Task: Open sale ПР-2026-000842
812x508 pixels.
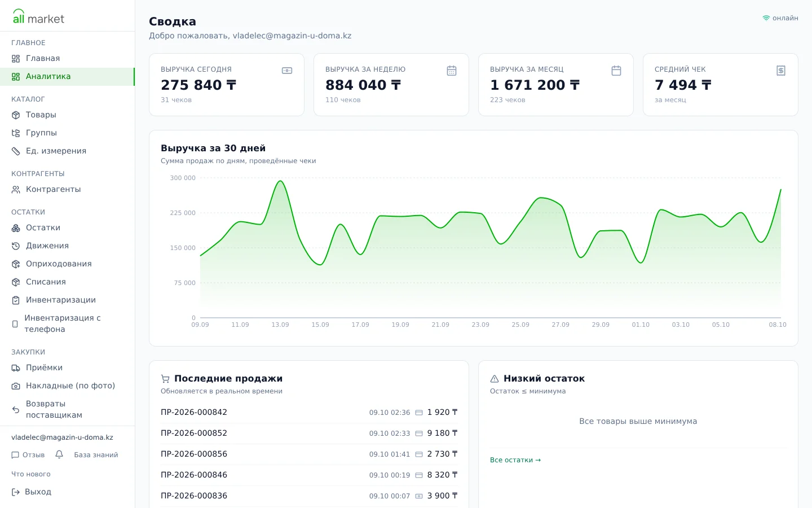Action: click(x=309, y=413)
